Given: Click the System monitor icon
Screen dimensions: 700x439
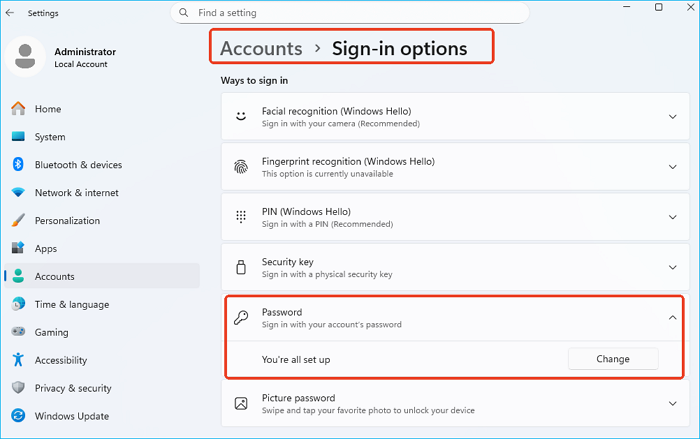Looking at the screenshot, I should (x=18, y=137).
